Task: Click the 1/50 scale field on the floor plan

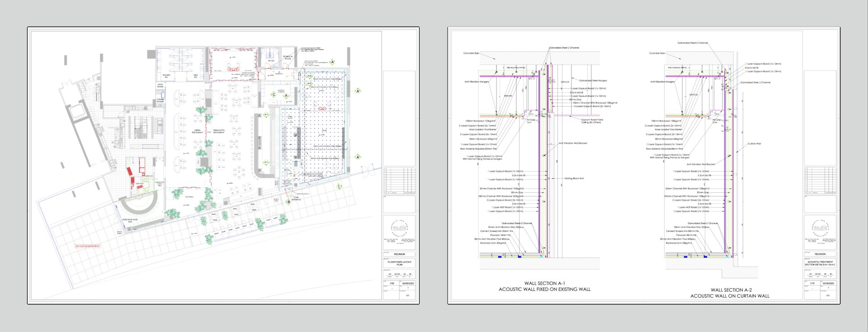Action: click(x=392, y=284)
